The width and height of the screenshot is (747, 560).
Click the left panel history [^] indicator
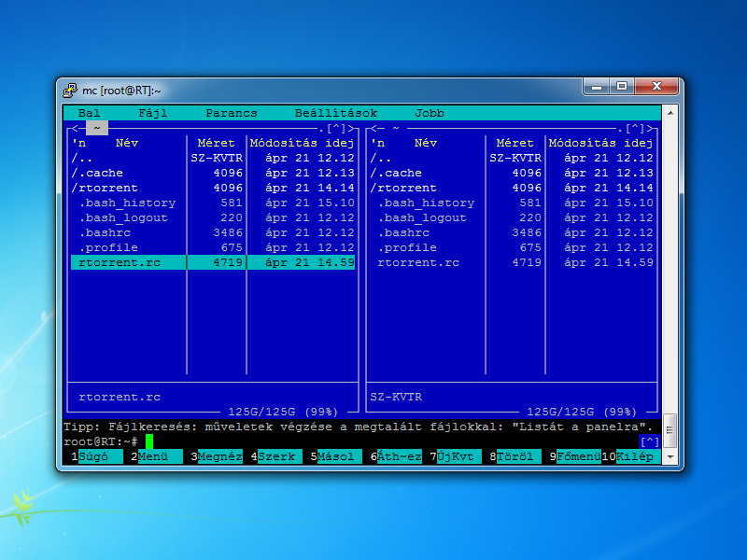tap(336, 128)
